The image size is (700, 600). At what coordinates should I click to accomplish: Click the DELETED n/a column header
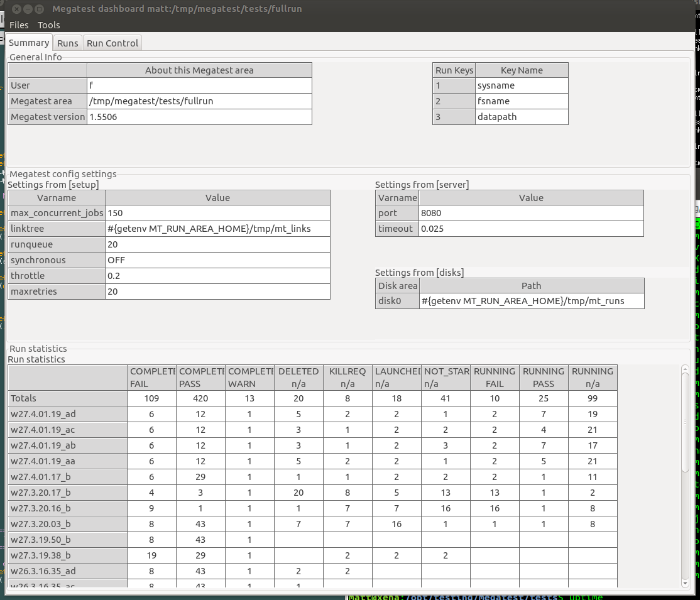pyautogui.click(x=298, y=378)
